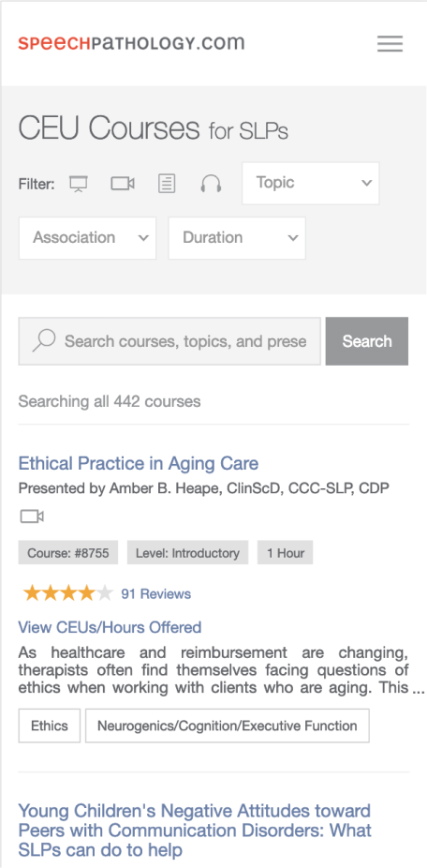Select the Ethics topic tag
This screenshot has width=427, height=868.
50,726
